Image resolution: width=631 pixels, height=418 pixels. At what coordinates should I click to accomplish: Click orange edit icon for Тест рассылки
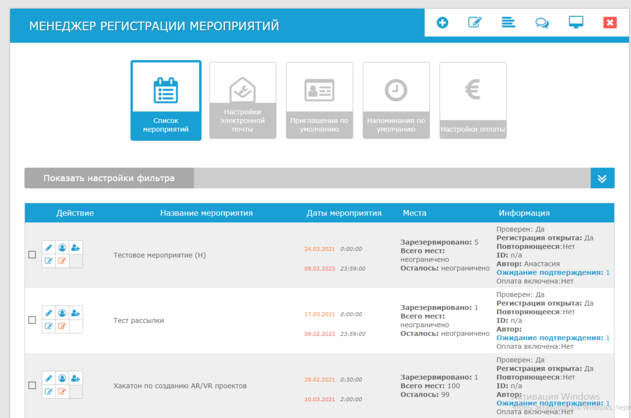[x=62, y=326]
